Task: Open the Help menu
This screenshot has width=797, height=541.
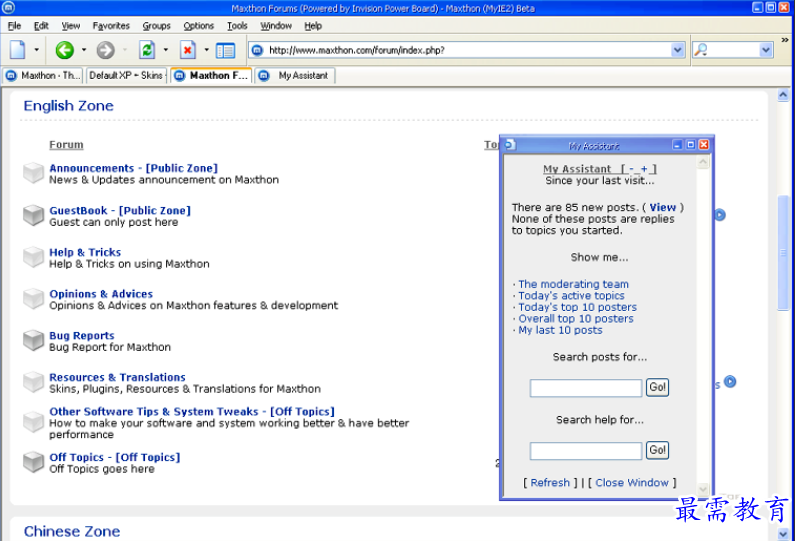Action: pyautogui.click(x=313, y=25)
